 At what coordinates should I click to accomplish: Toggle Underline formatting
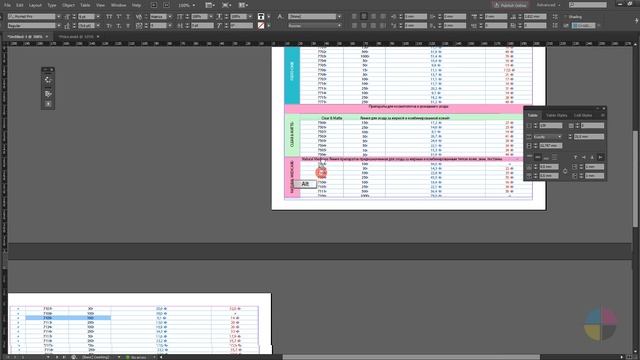[x=128, y=17]
